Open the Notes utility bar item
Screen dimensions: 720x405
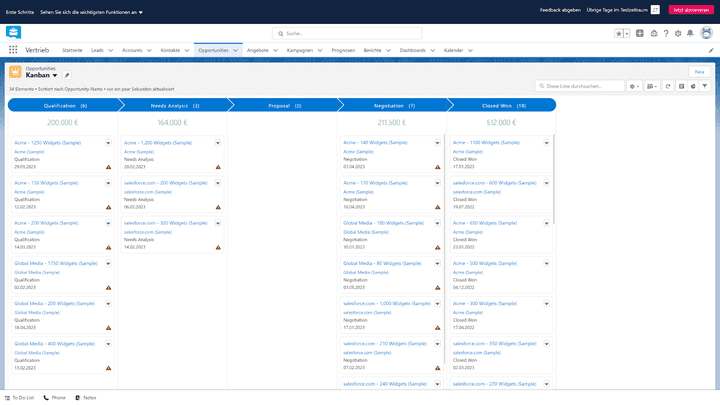point(86,398)
